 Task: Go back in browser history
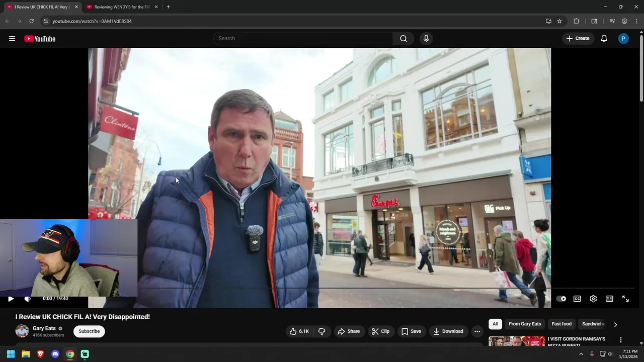click(7, 21)
